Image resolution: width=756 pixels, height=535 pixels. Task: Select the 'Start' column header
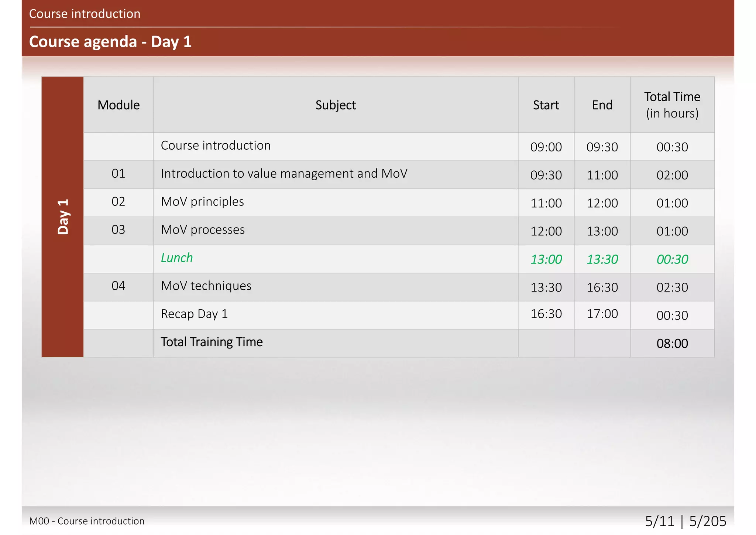pos(546,105)
